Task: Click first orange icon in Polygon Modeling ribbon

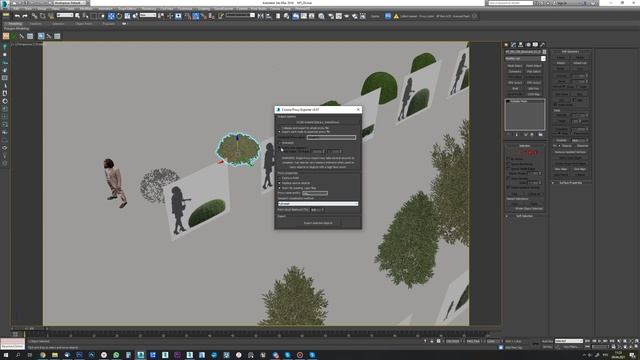Action: pos(6,36)
